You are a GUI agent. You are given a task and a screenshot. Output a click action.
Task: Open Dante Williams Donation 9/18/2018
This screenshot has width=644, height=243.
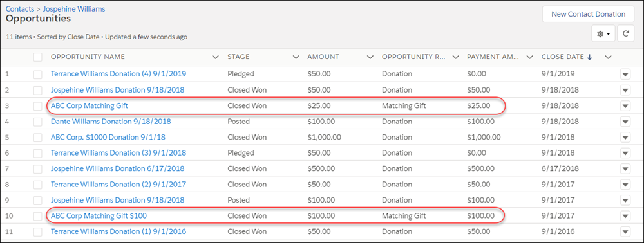[111, 122]
